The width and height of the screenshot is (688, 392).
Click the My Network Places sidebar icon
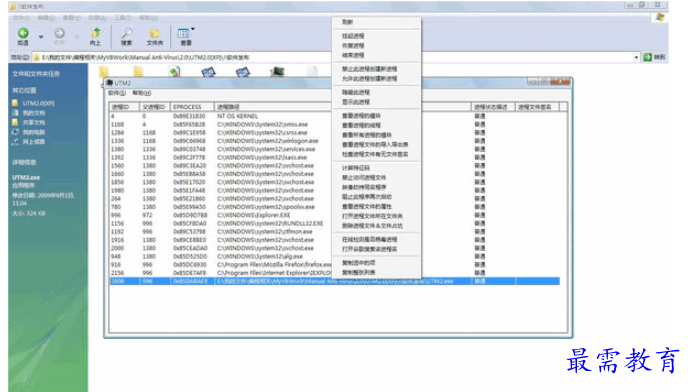click(x=15, y=141)
